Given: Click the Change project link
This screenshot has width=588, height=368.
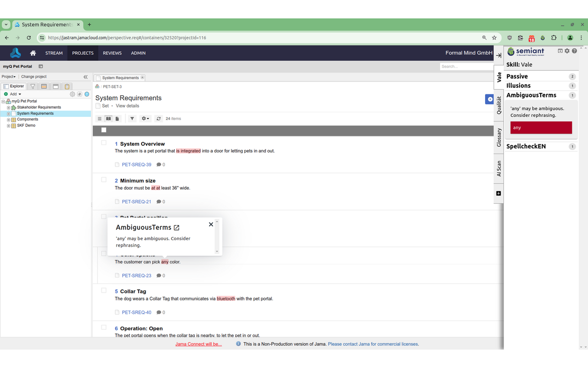Looking at the screenshot, I should point(34,77).
